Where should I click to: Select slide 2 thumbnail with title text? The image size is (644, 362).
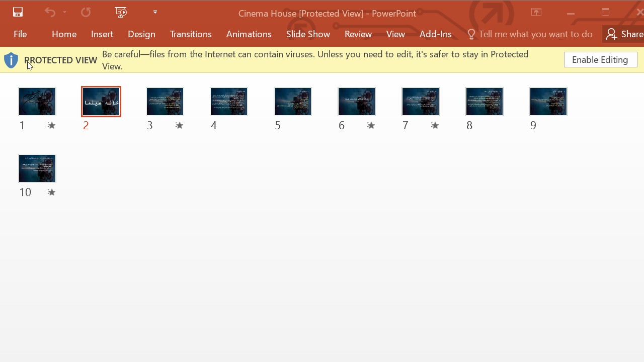101,102
